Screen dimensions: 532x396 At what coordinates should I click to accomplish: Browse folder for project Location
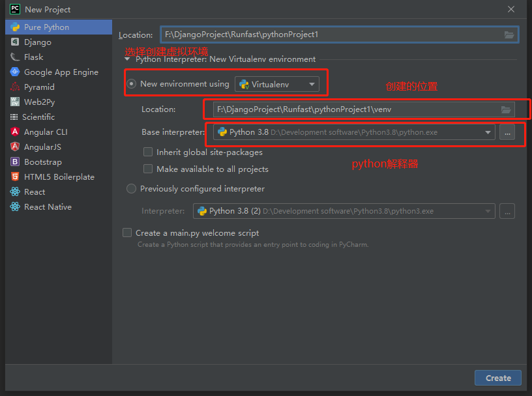click(509, 35)
